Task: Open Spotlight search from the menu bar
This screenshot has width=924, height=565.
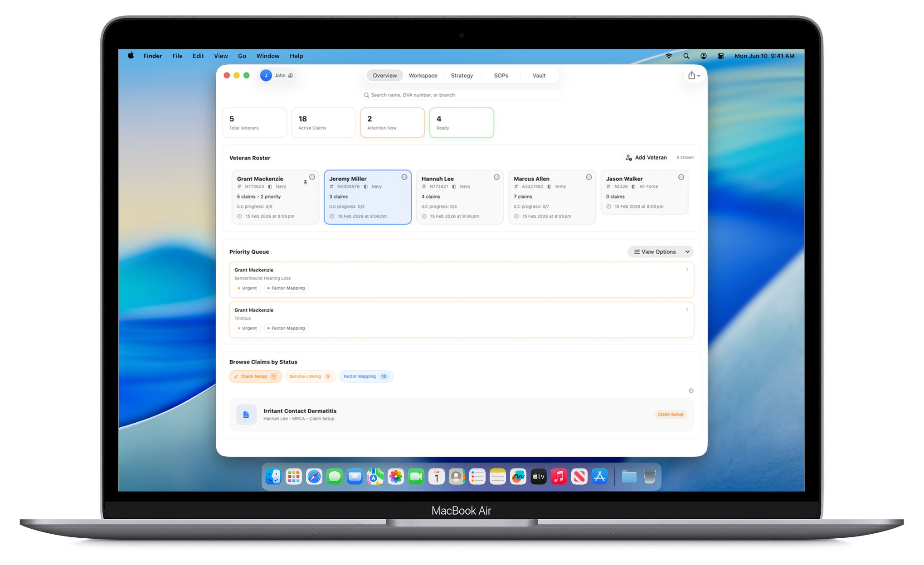Action: (x=686, y=56)
